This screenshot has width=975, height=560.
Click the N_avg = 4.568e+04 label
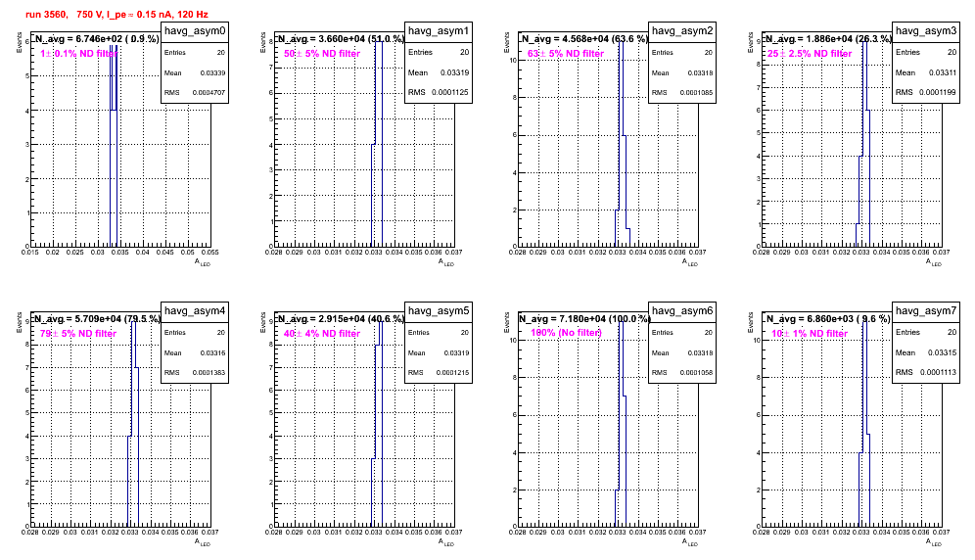(584, 39)
